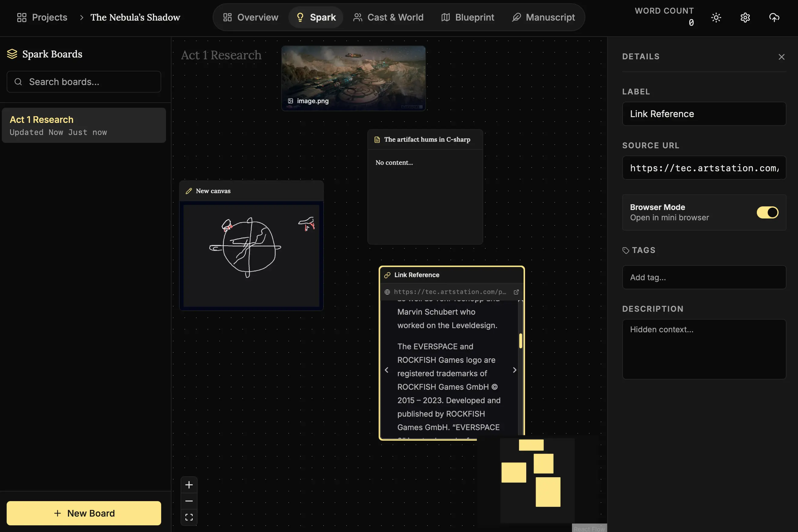Screen dimensions: 798x532
Task: Open the Manuscript tab
Action: tap(543, 17)
